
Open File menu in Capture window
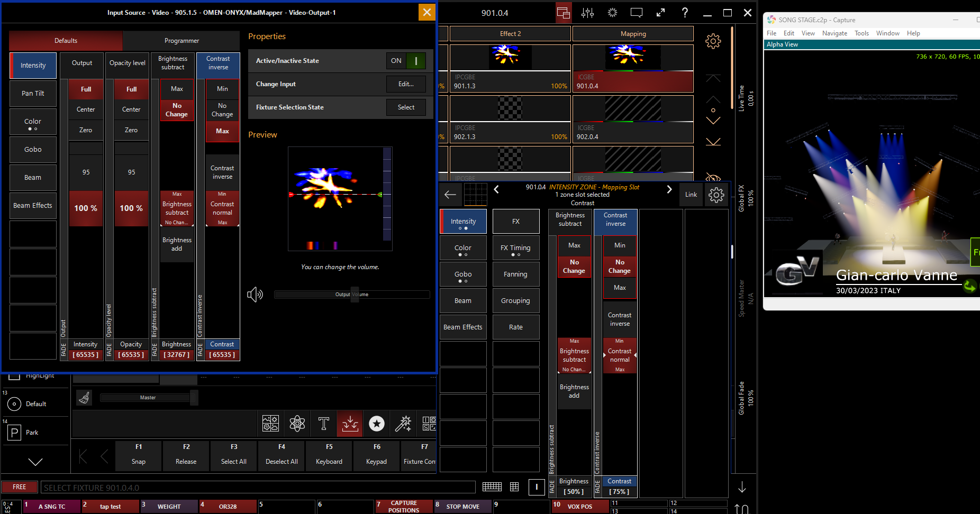(772, 33)
